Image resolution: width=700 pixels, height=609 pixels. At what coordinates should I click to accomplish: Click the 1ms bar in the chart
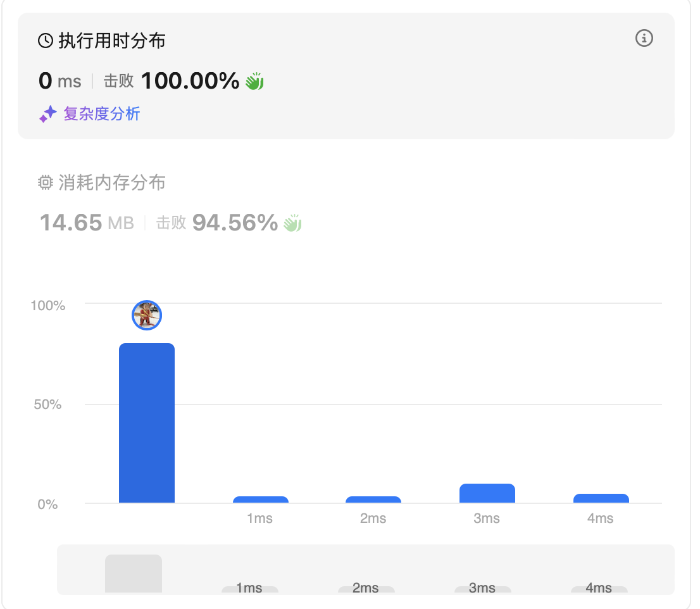point(261,499)
